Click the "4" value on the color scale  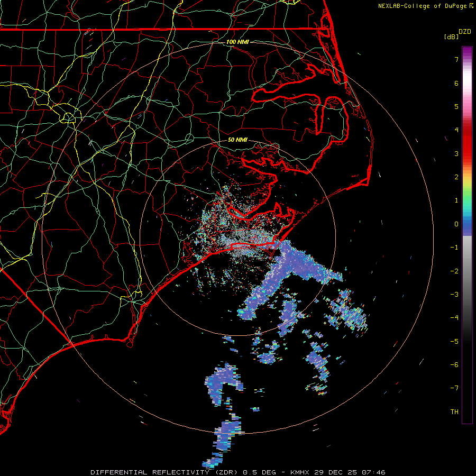click(456, 130)
